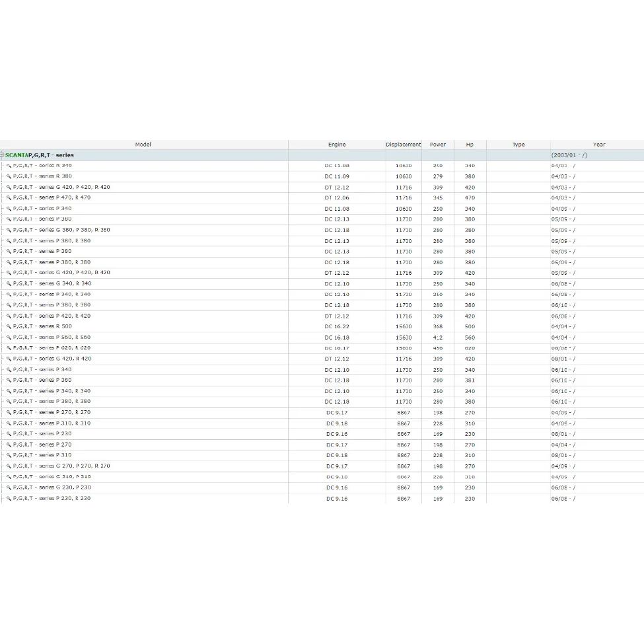The width and height of the screenshot is (644, 644).
Task: Click engine cell DT 12.06
Action: (337, 198)
